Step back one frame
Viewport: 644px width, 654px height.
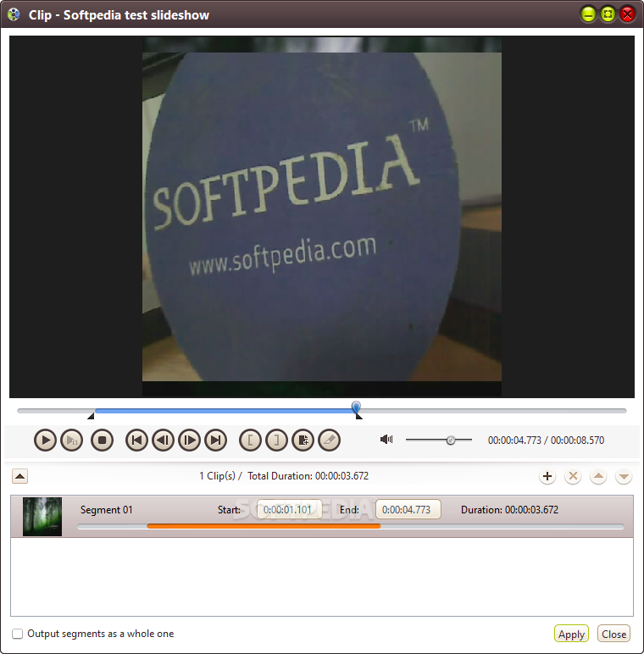tap(163, 440)
